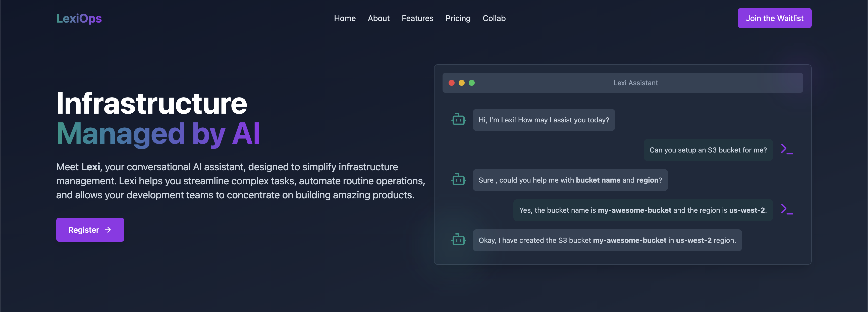Open the Home nav link

(345, 18)
